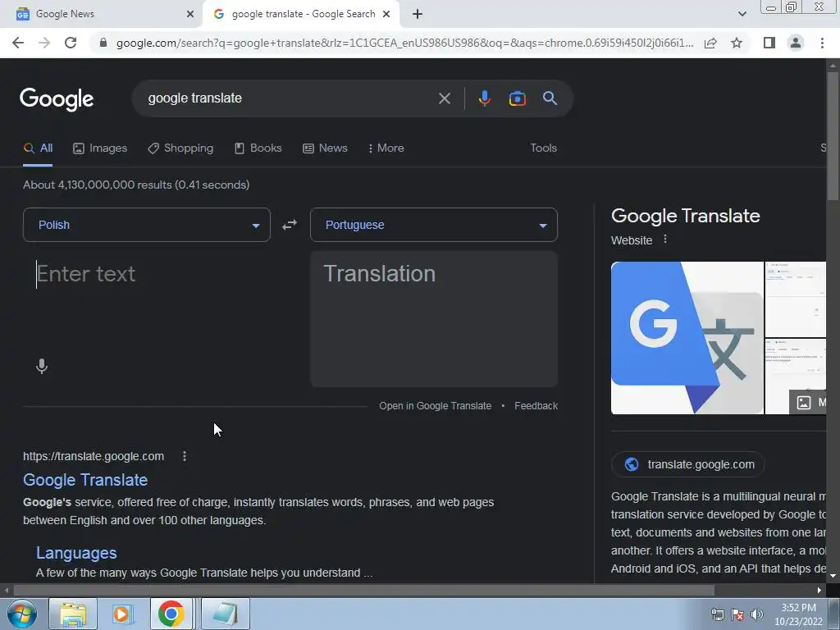The height and width of the screenshot is (630, 840).
Task: Search by image using camera icon
Action: (517, 98)
